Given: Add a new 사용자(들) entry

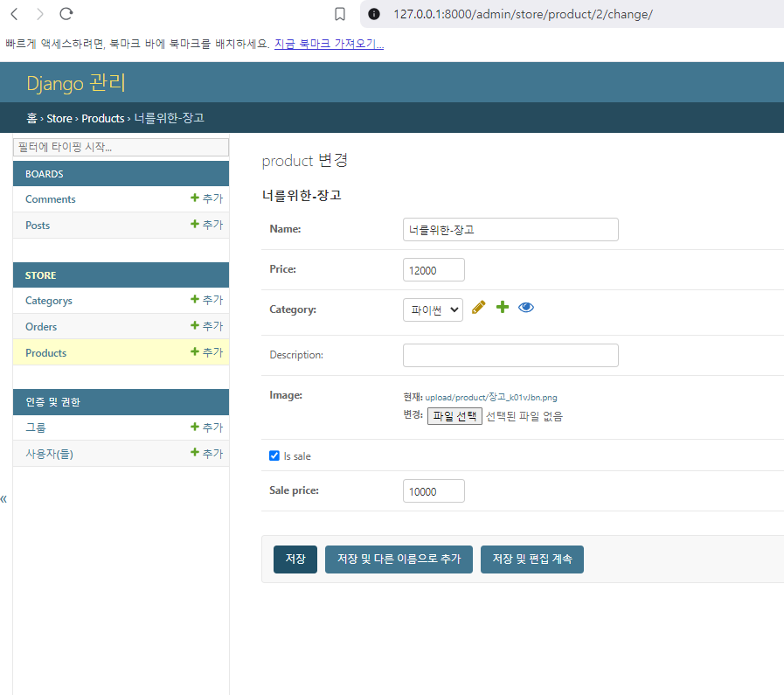Looking at the screenshot, I should [x=207, y=454].
